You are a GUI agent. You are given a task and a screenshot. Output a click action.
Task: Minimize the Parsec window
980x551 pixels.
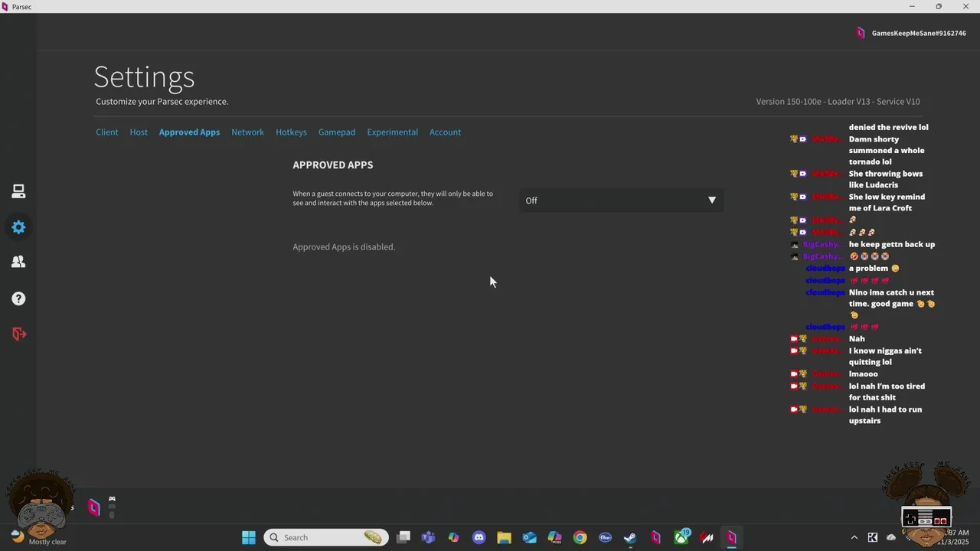click(x=912, y=6)
